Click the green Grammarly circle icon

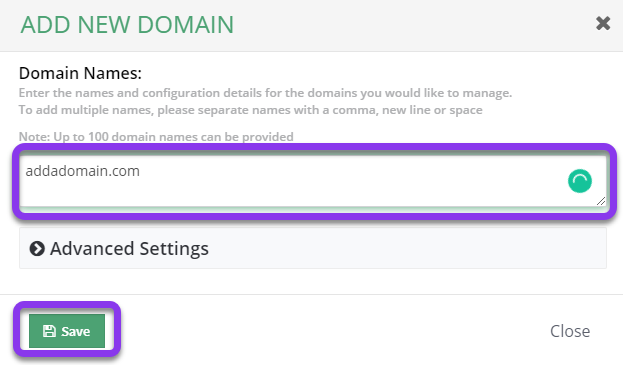pyautogui.click(x=580, y=181)
